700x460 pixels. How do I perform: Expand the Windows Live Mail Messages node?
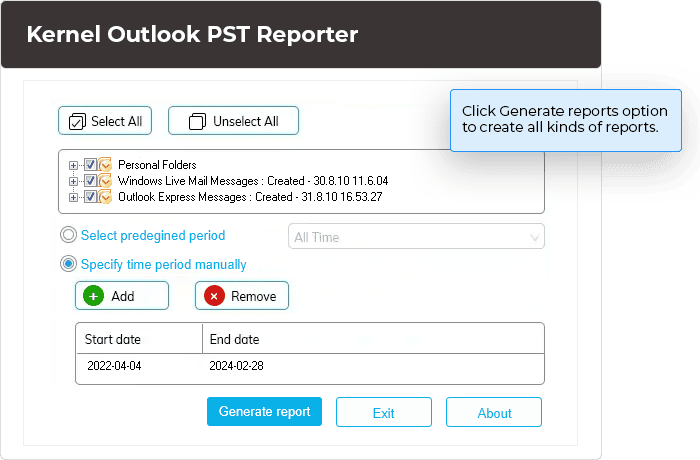pos(73,181)
